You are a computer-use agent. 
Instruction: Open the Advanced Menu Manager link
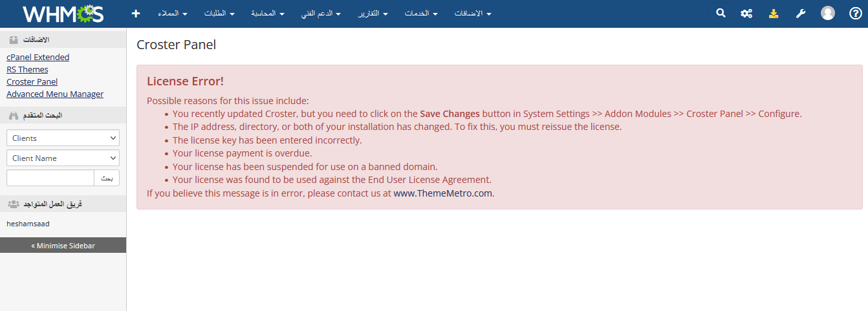(x=55, y=94)
